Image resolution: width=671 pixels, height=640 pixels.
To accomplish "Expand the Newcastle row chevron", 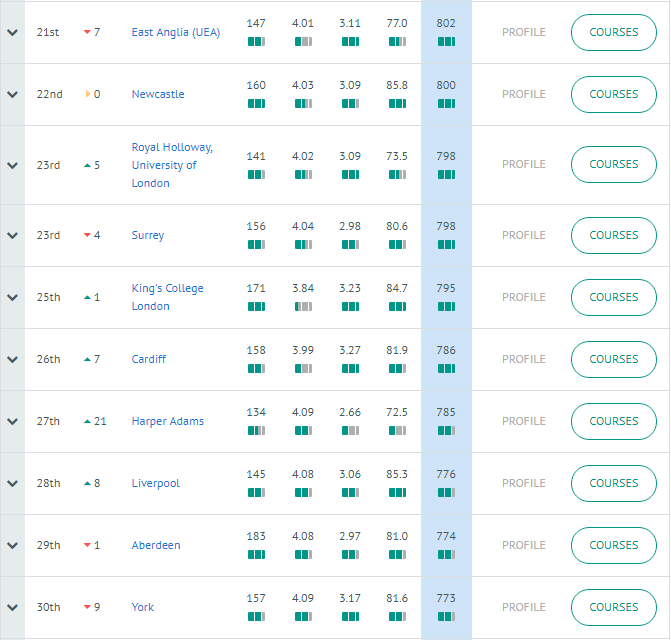I will tap(12, 94).
